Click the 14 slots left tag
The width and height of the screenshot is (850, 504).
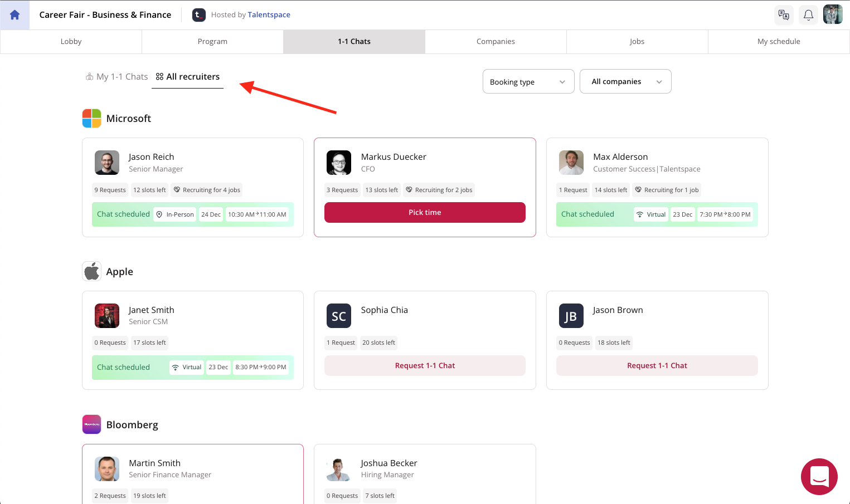coord(611,190)
